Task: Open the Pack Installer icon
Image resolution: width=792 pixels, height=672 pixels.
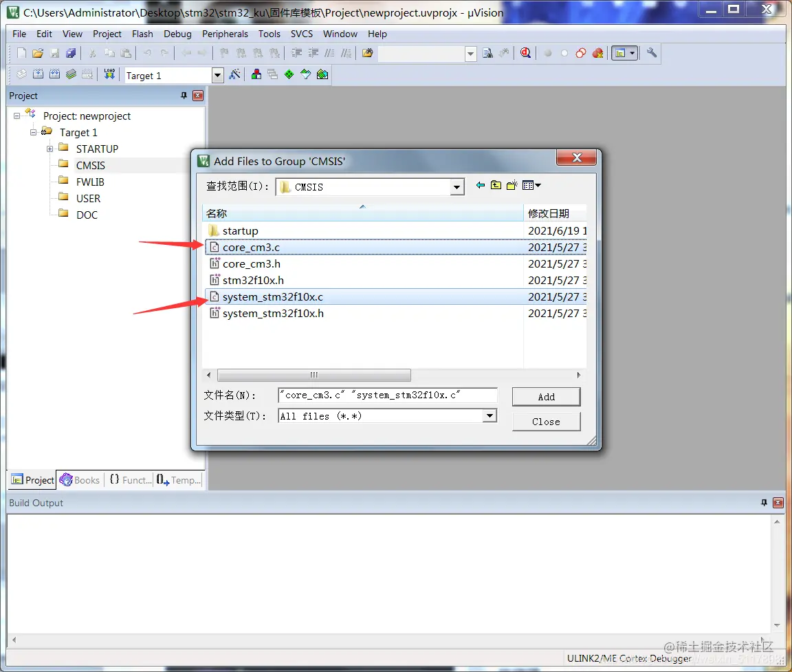Action: coord(322,75)
